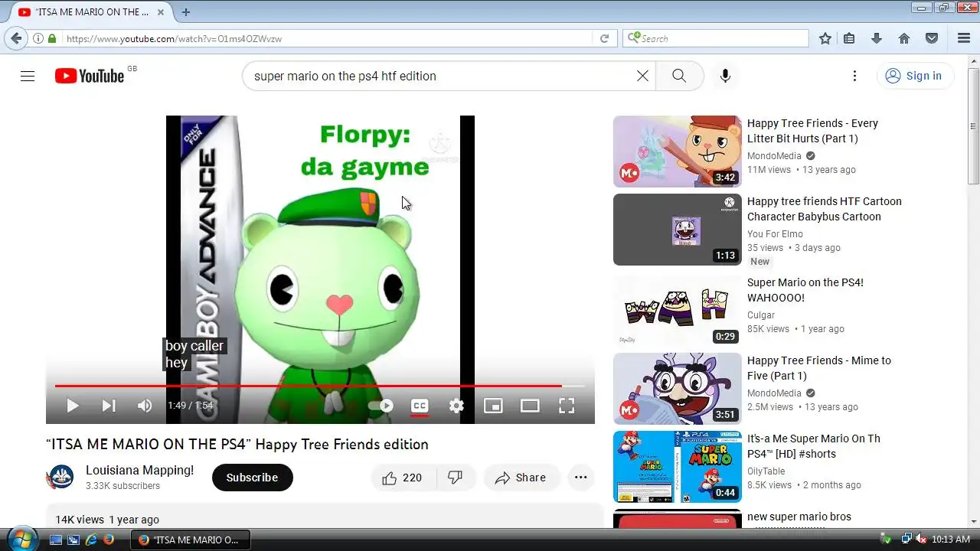Like the video with 220 likes
This screenshot has height=551, width=980.
click(x=403, y=478)
